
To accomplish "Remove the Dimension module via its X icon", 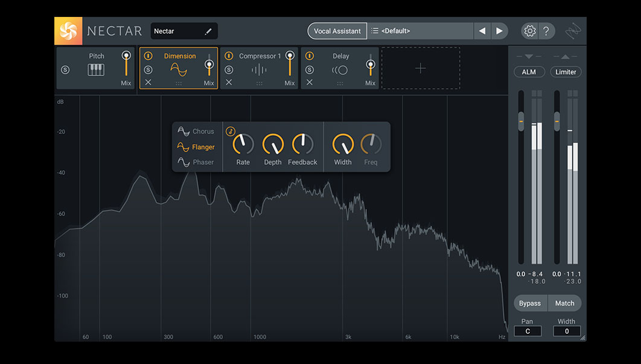I will (148, 83).
